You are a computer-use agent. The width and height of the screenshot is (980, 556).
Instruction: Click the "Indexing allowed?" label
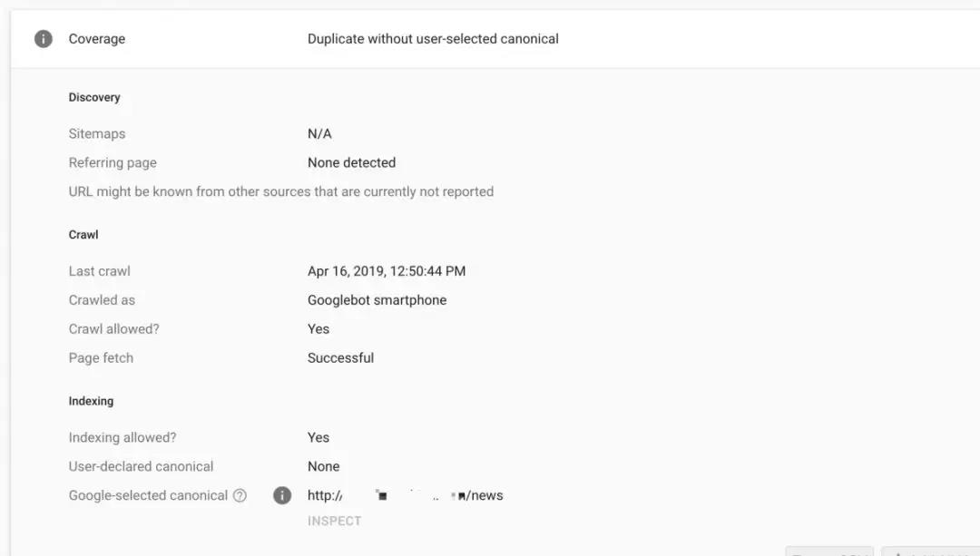click(x=122, y=437)
